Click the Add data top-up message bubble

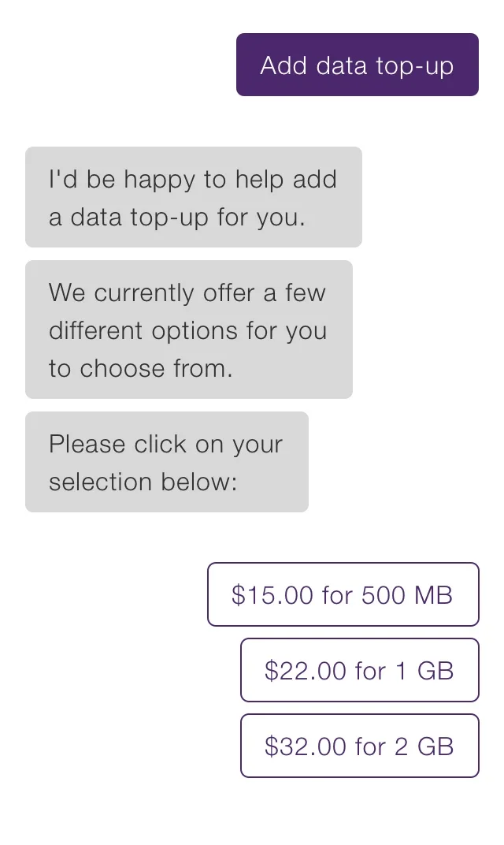[357, 65]
